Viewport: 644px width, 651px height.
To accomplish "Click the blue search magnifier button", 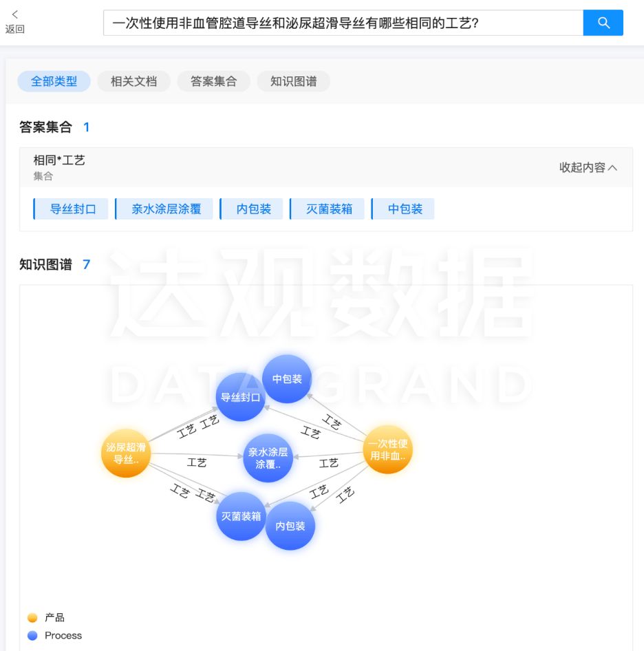I will pos(603,23).
